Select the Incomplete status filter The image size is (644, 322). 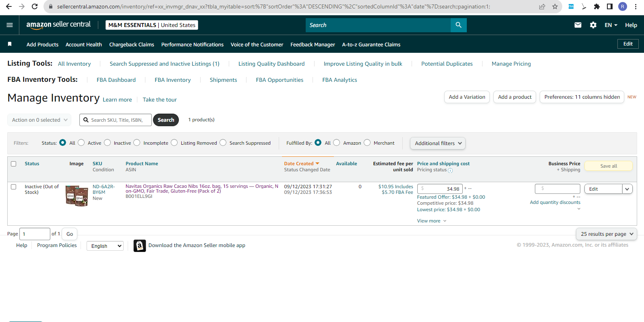[137, 143]
